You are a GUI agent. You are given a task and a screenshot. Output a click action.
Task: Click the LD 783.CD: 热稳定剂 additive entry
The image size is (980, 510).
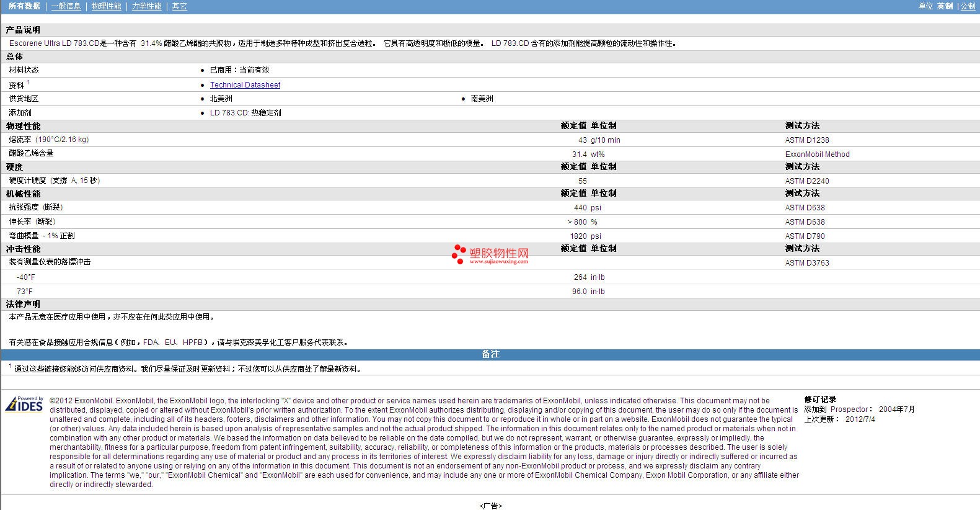click(245, 113)
